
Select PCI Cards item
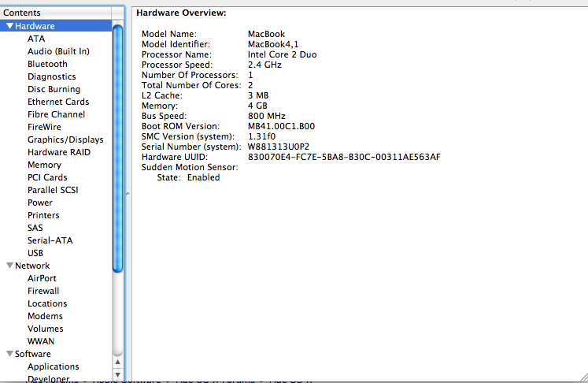click(x=47, y=177)
